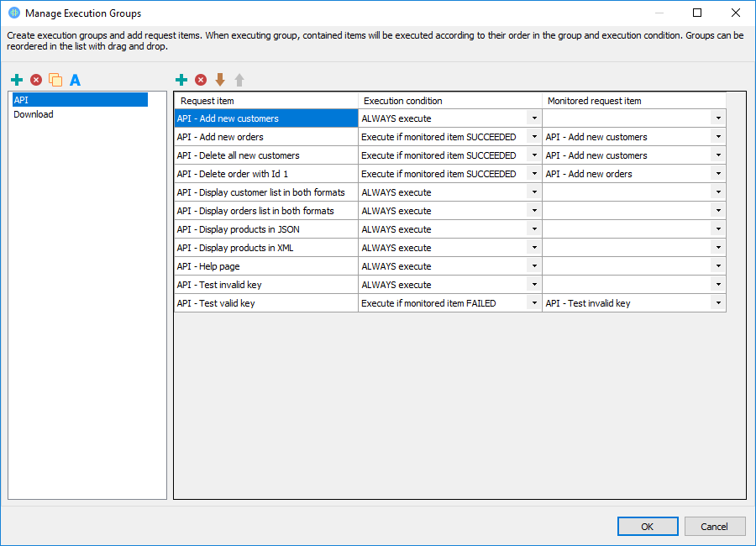Viewport: 756px width, 546px height.
Task: Click the delete execution group icon
Action: coord(36,79)
